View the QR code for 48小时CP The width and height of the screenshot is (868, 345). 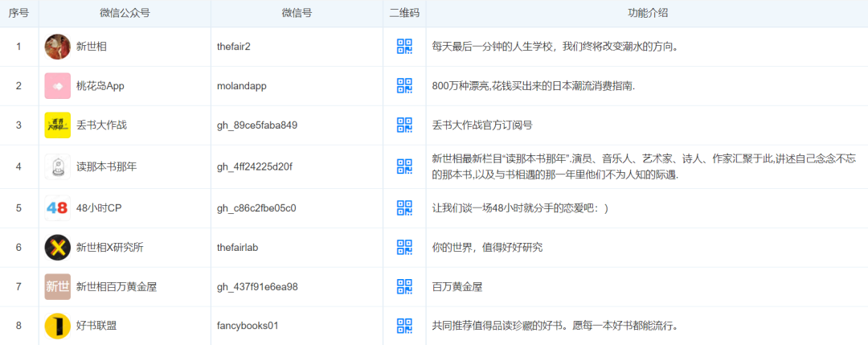[x=404, y=208]
